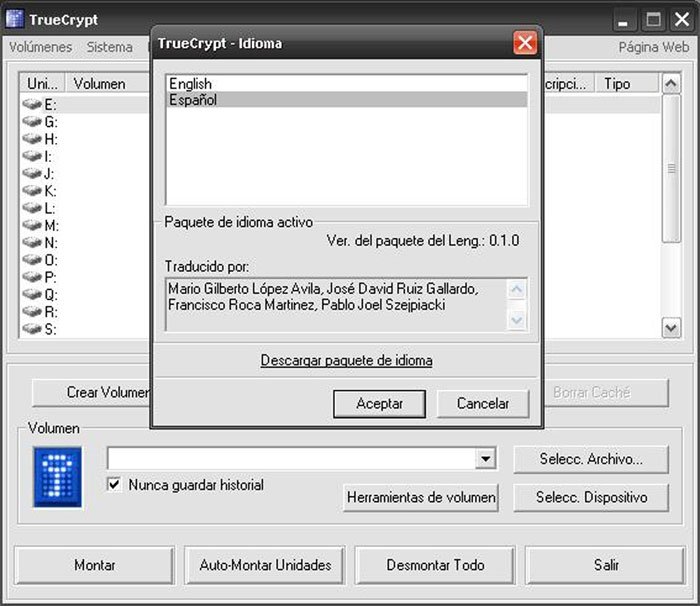
Task: Click the blue TrueCrypt logo in Volumen group
Action: tap(58, 477)
